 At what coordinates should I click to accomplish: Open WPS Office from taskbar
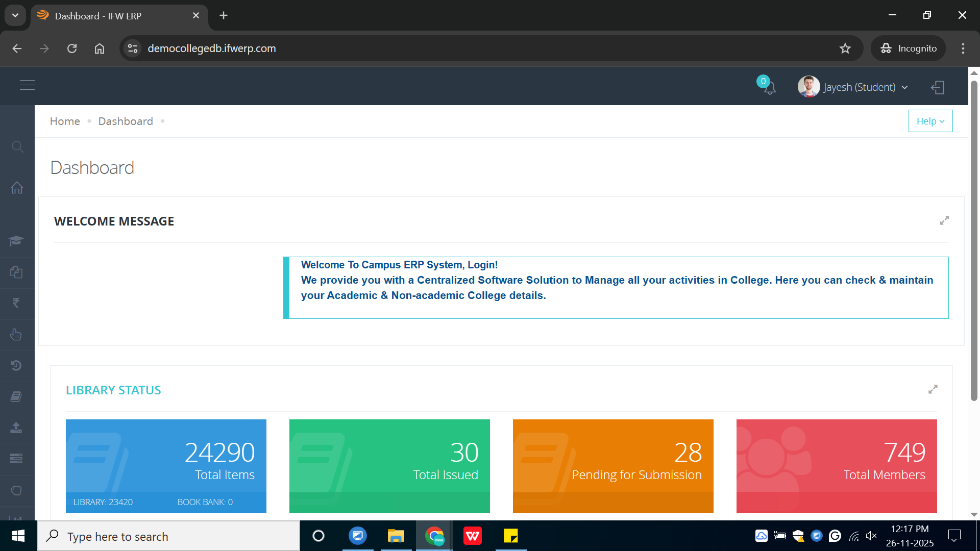point(473,536)
